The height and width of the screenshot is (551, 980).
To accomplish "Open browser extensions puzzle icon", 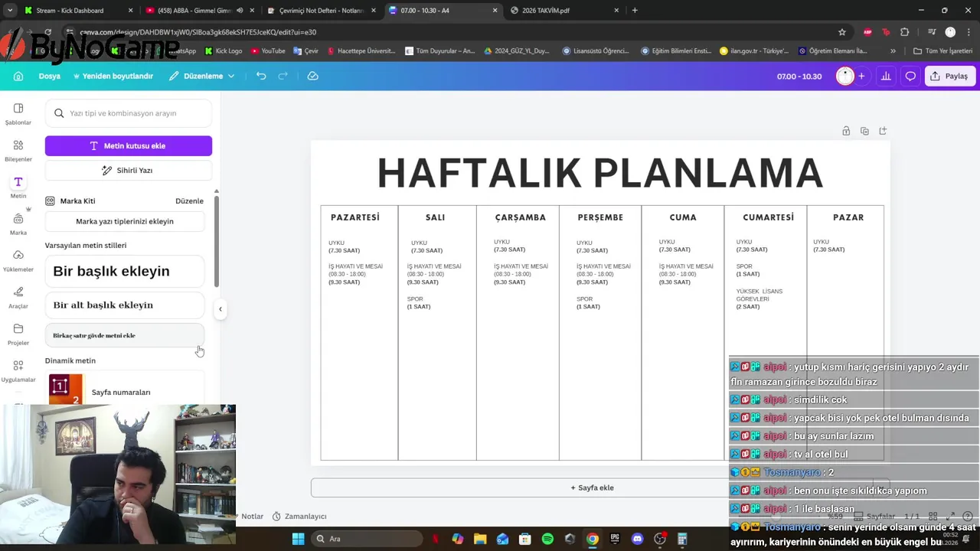I will click(x=904, y=32).
